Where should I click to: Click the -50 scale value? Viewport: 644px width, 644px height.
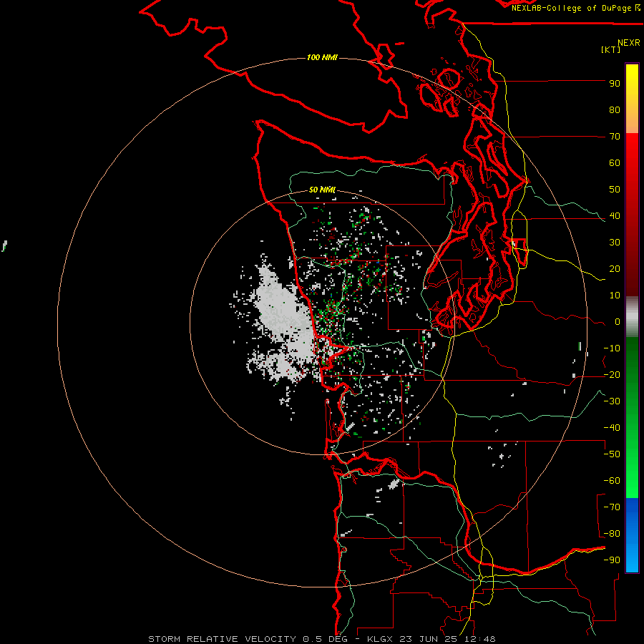click(612, 454)
